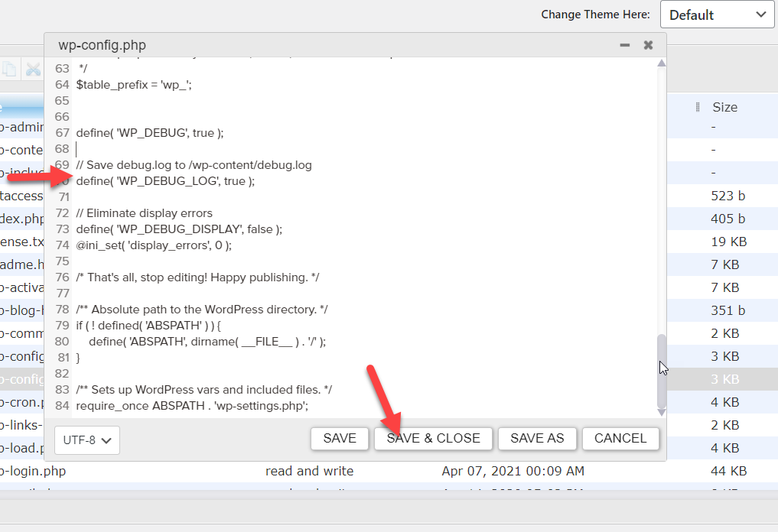
Task: Place cursor on the WP_DEBUG define line
Action: (x=150, y=133)
